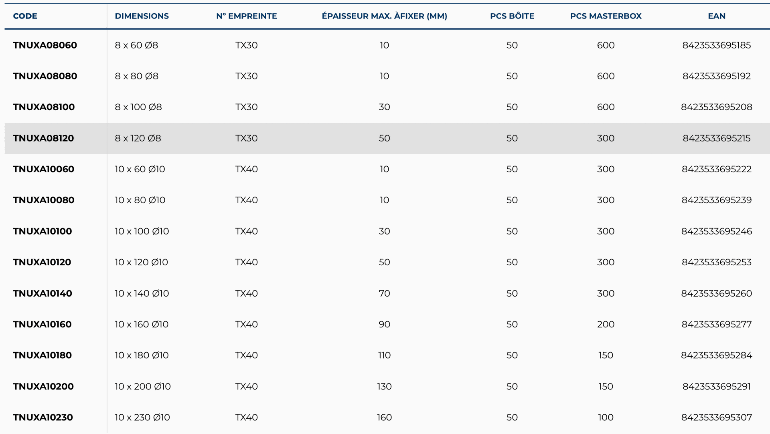Click product code TNUXA10230
This screenshot has width=770, height=434.
pos(43,418)
